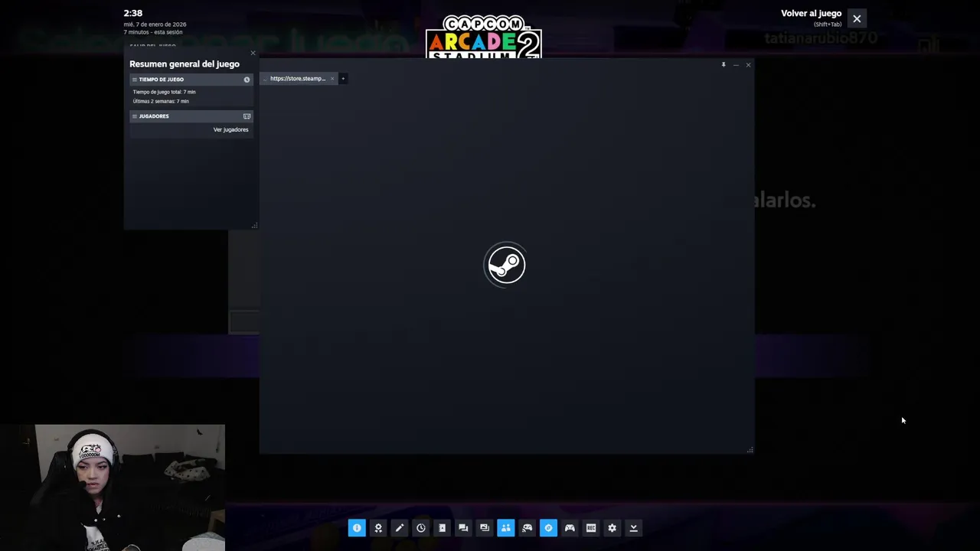Click the drag handle beside JUGADORES
This screenshot has width=980, height=551.
tap(135, 116)
